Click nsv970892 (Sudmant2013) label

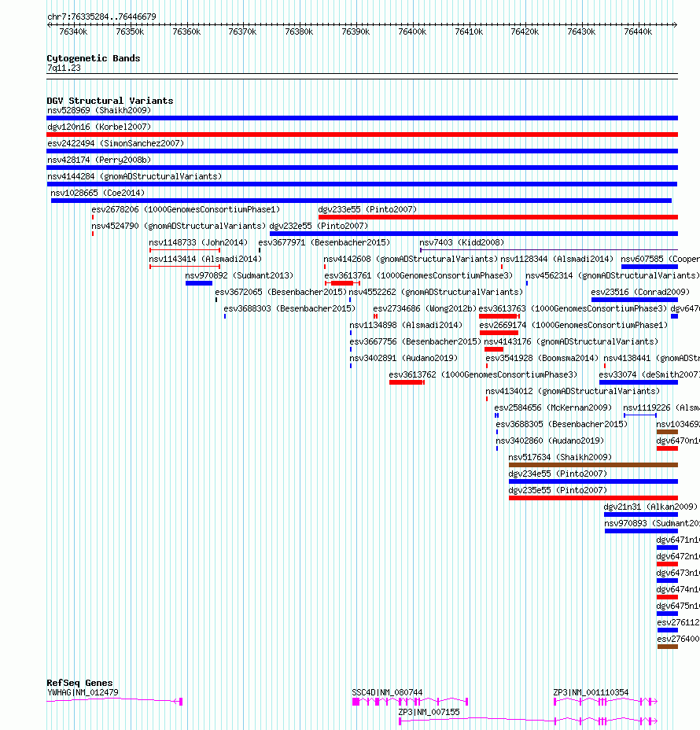click(x=239, y=275)
